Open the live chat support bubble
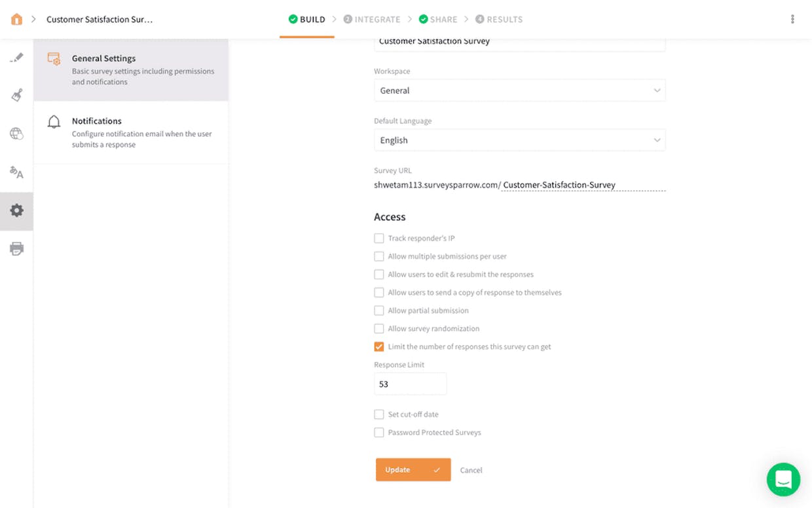This screenshot has height=508, width=812. (x=783, y=479)
